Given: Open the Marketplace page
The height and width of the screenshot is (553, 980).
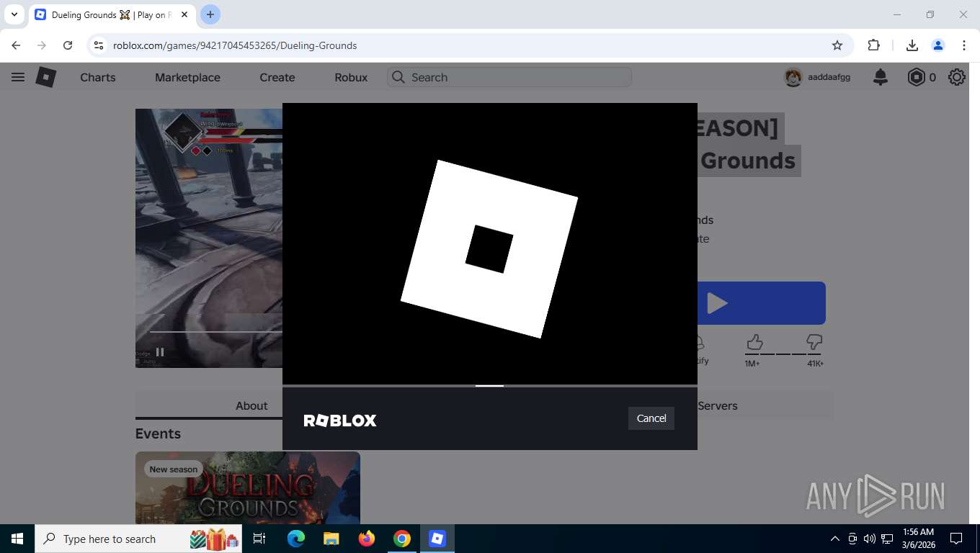Looking at the screenshot, I should pos(187,77).
